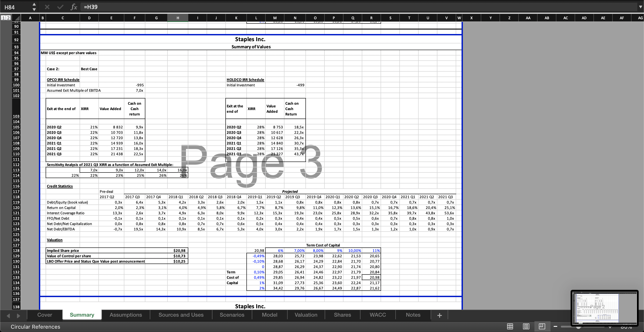Open the Sources and Uses tab
This screenshot has height=332, width=644.
[x=181, y=315]
